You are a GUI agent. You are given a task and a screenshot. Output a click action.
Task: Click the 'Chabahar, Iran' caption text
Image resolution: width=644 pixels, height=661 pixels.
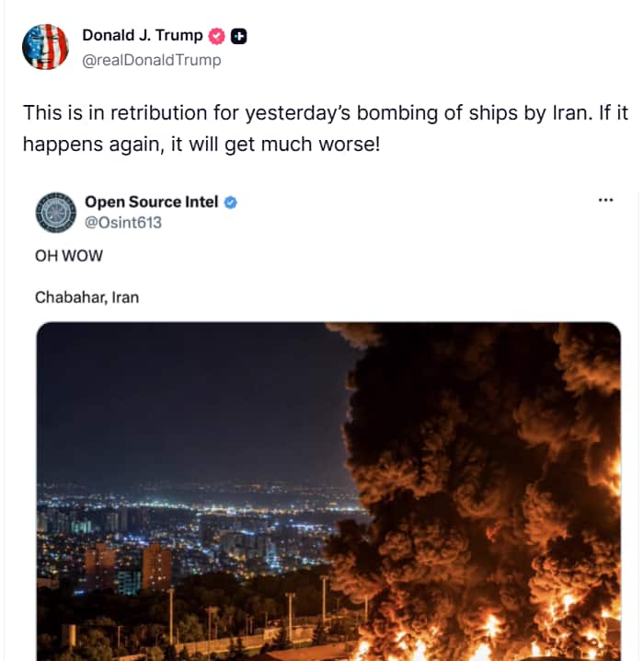(x=86, y=297)
